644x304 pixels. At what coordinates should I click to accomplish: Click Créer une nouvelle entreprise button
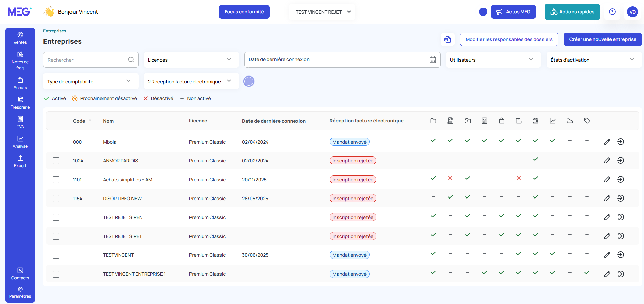tap(603, 39)
